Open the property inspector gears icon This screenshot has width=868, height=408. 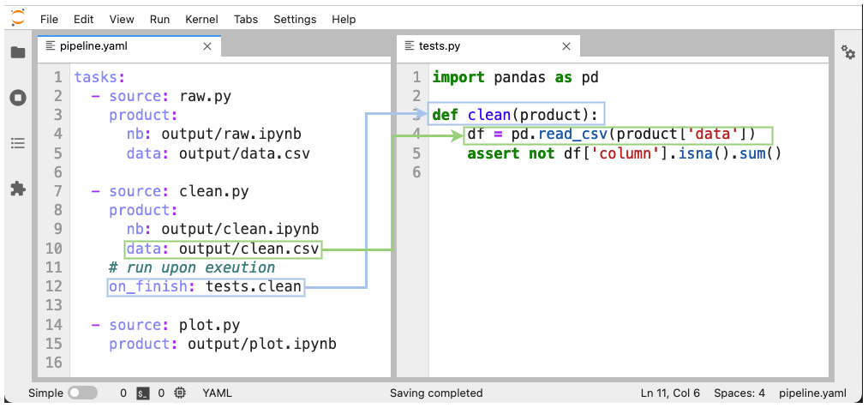pyautogui.click(x=848, y=52)
